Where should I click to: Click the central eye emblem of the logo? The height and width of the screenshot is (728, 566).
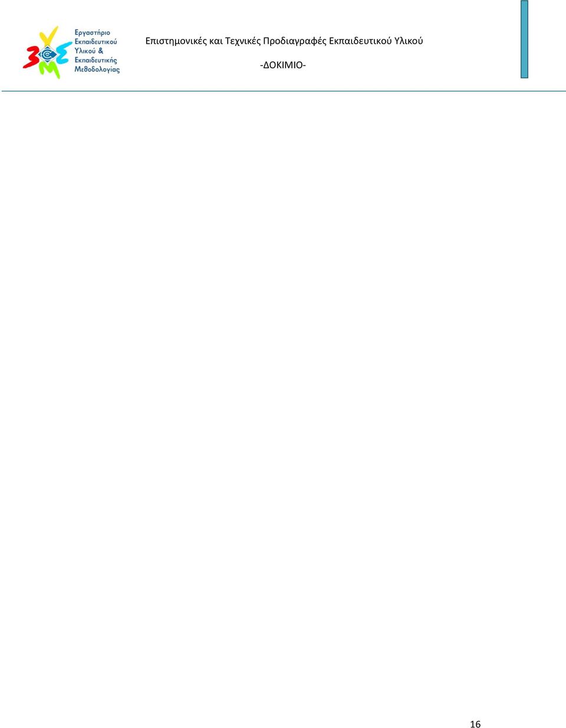click(48, 55)
